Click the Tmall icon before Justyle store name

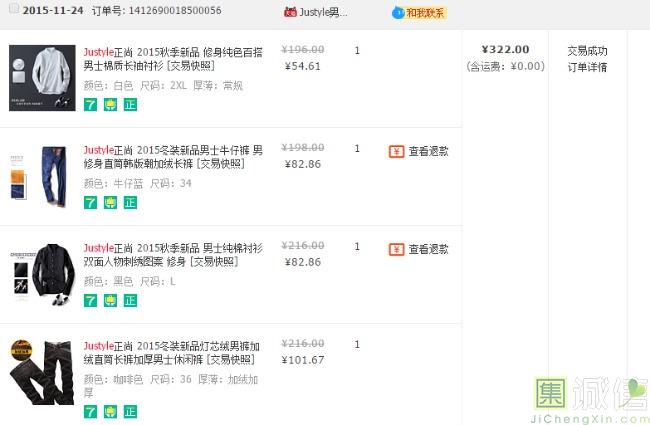point(290,13)
